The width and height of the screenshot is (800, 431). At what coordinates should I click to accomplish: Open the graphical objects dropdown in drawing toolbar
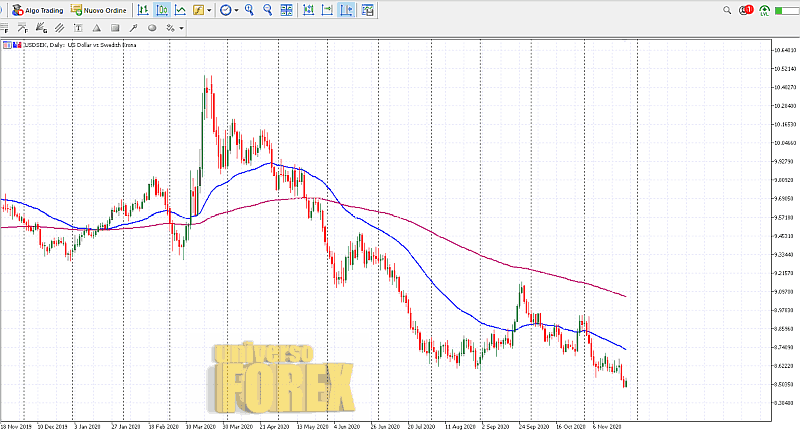coord(182,28)
